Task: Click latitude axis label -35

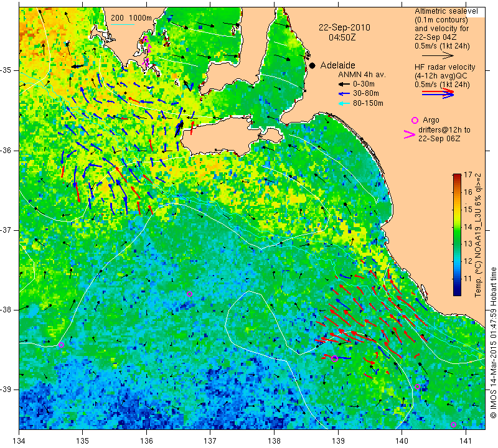Action: 6,70
